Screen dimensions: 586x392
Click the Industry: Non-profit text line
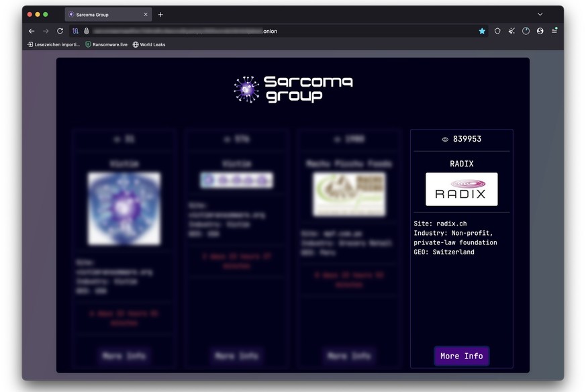coord(453,233)
